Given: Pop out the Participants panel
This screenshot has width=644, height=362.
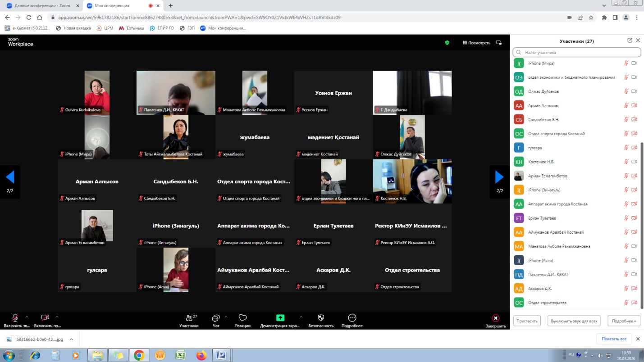Looking at the screenshot, I should click(630, 41).
